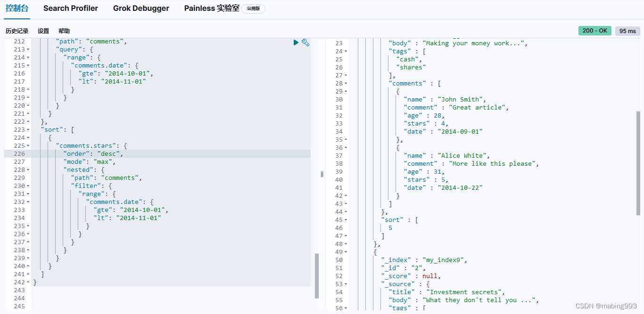This screenshot has width=644, height=314.
Task: Open the wrench tools menu
Action: click(x=305, y=42)
